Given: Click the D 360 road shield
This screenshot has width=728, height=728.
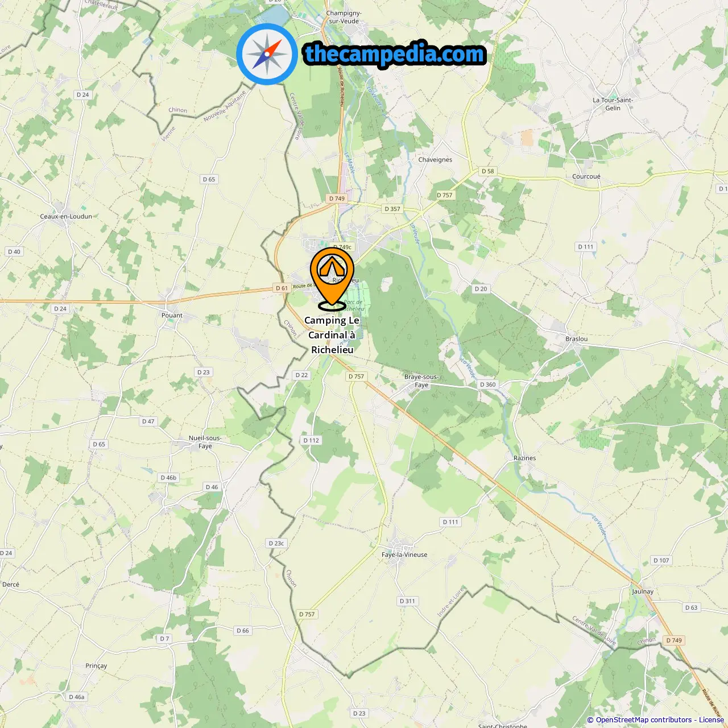Looking at the screenshot, I should click(x=488, y=384).
